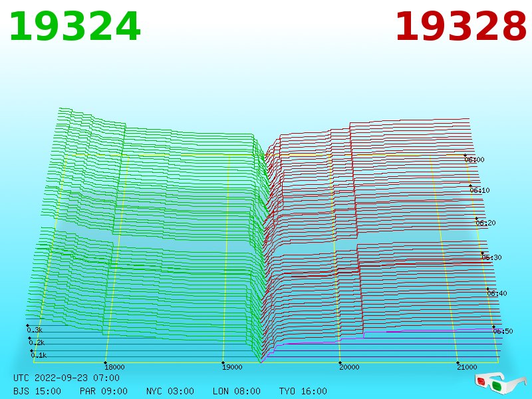Click the TYO 16:00 Tokyo time
This screenshot has width=532, height=399.
(303, 391)
